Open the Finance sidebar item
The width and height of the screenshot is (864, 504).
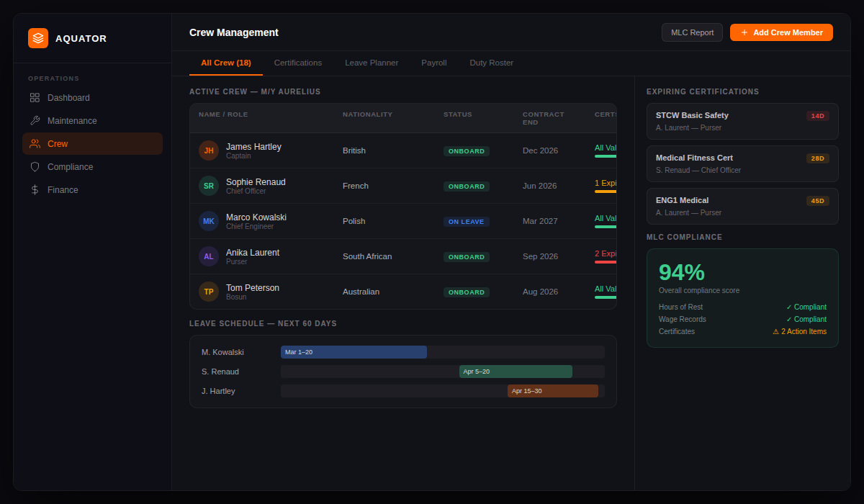click(x=92, y=189)
